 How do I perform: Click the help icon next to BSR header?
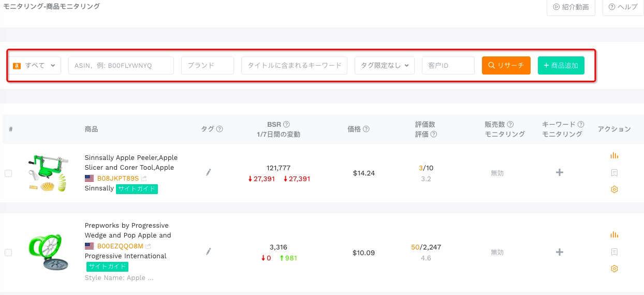pyautogui.click(x=286, y=124)
